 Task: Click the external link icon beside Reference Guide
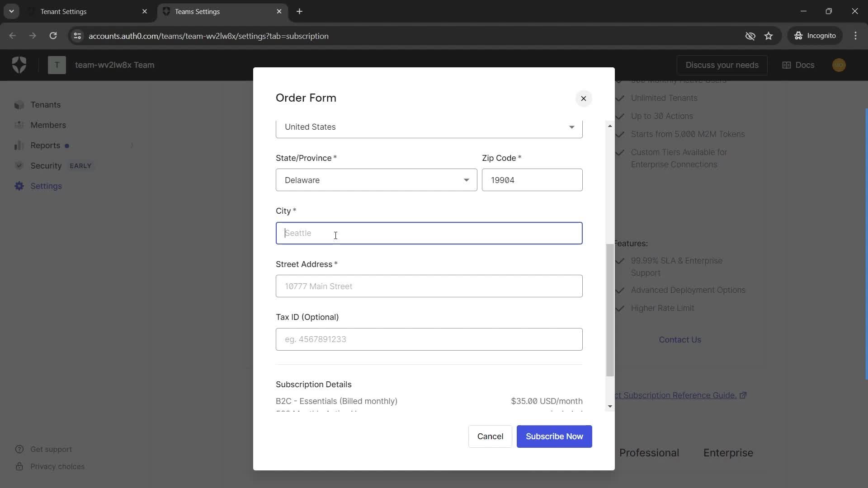[x=743, y=395]
